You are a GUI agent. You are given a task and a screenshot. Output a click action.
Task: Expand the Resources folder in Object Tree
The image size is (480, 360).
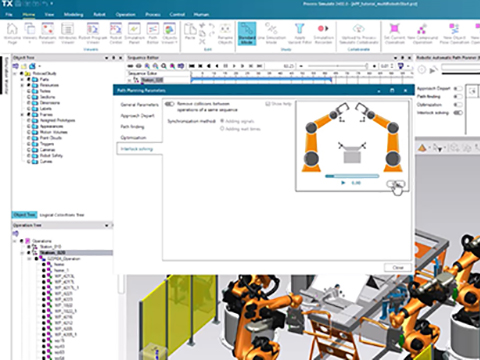point(22,85)
